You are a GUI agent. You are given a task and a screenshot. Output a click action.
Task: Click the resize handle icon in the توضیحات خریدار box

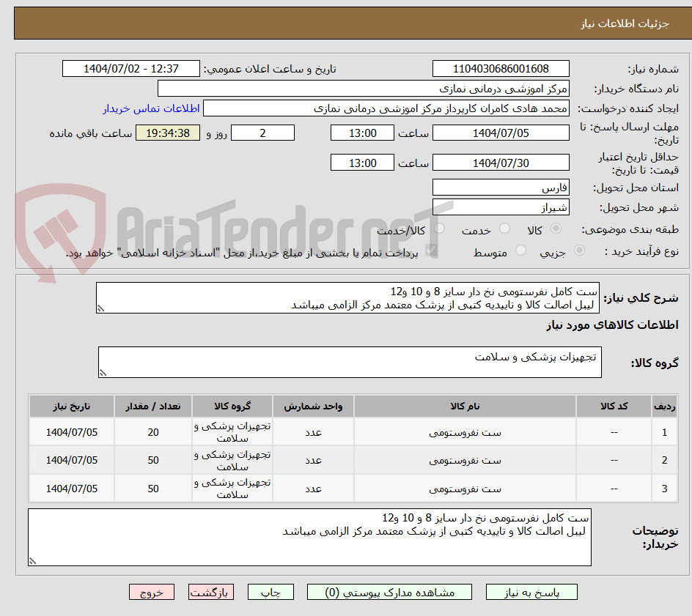click(x=32, y=560)
